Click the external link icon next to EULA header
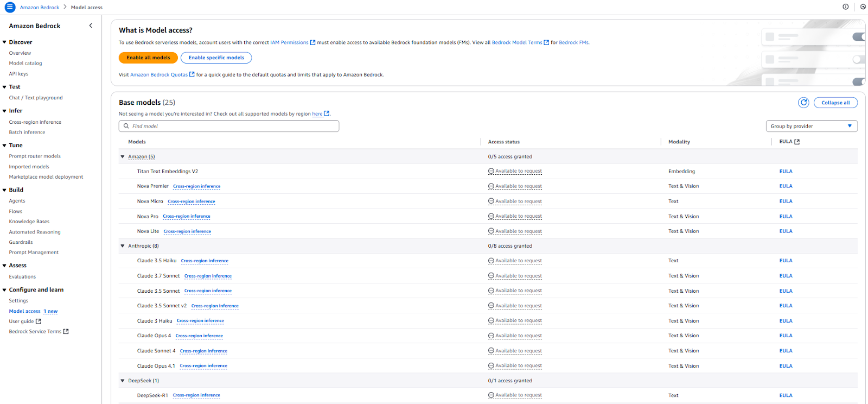 click(x=797, y=142)
